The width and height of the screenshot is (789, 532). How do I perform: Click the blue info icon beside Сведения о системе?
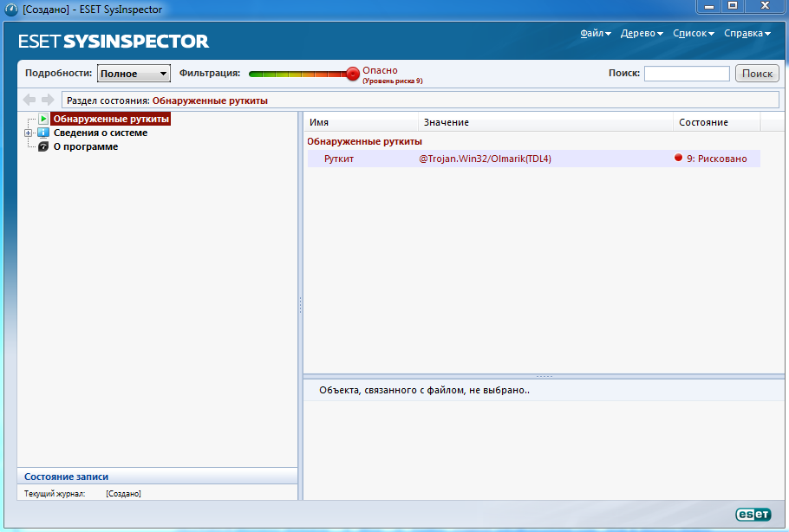point(43,133)
